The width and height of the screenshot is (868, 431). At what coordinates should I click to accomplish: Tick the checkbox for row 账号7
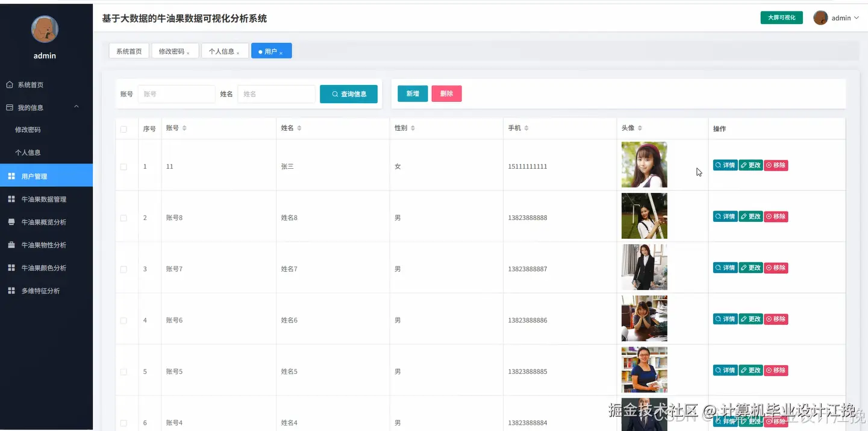click(123, 269)
